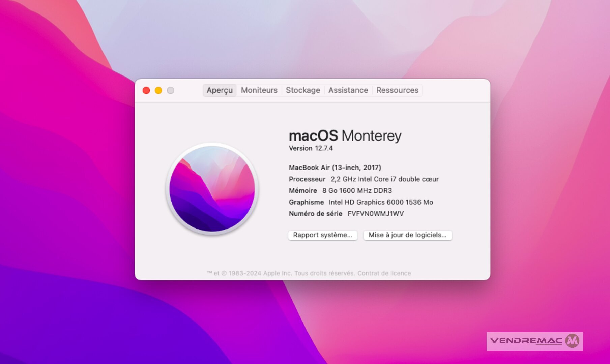Switch to the Aperçu tab

(220, 90)
